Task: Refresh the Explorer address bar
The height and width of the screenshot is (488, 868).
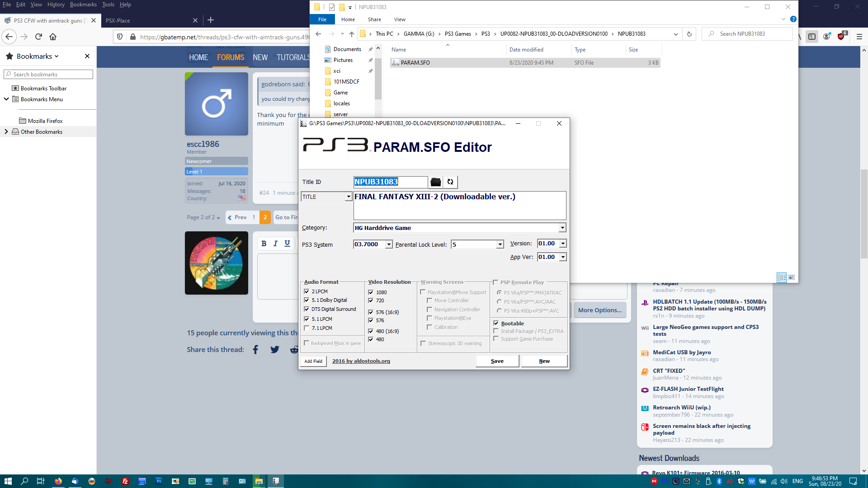Action: pos(689,34)
